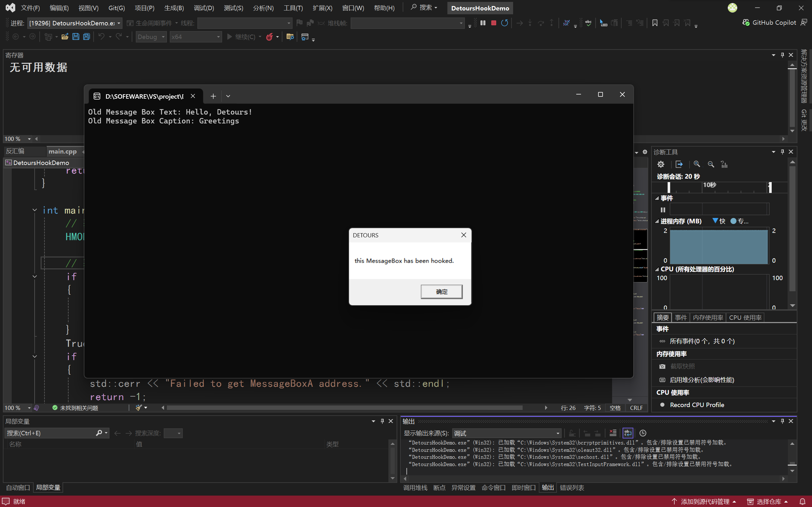This screenshot has width=812, height=507.
Task: Toggle word wrap in Output panel
Action: click(628, 433)
